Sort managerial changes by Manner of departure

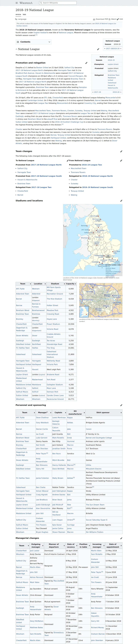[x=55, y=545]
